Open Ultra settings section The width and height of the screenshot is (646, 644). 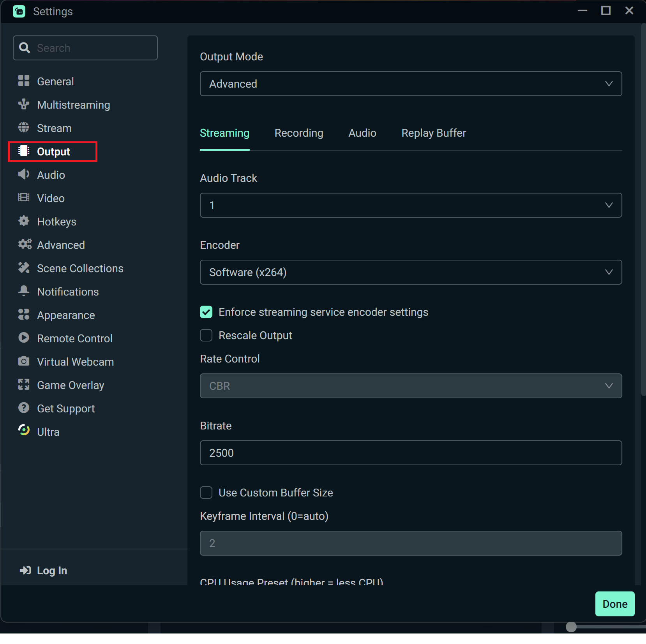(48, 432)
